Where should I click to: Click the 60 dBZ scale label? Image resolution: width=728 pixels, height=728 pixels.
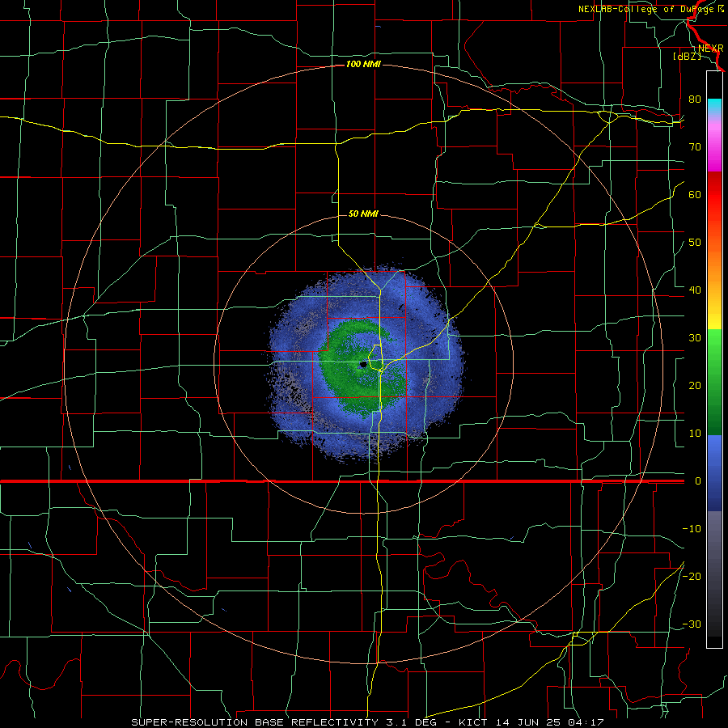point(695,195)
